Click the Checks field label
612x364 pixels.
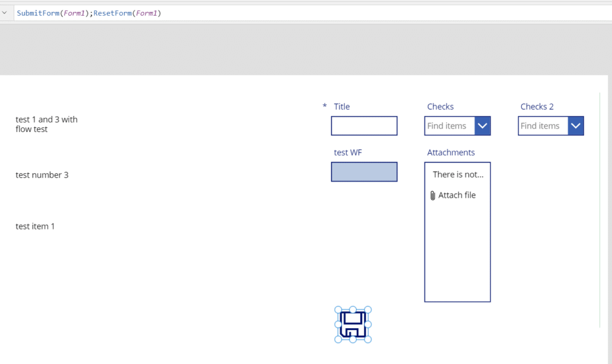pyautogui.click(x=440, y=106)
